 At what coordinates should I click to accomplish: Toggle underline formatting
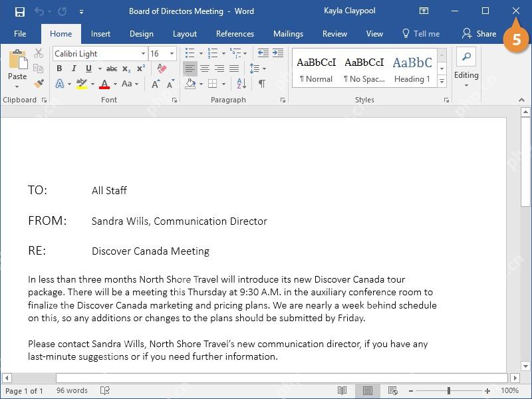pyautogui.click(x=88, y=68)
